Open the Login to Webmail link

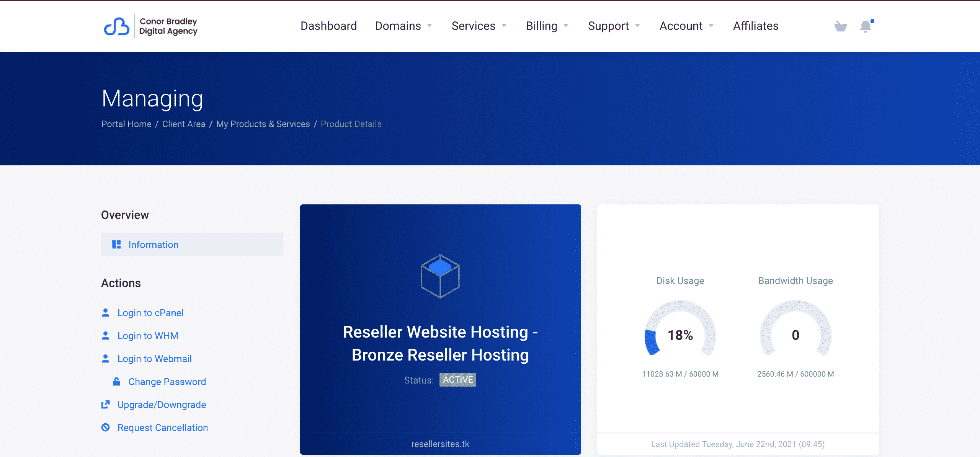[155, 359]
